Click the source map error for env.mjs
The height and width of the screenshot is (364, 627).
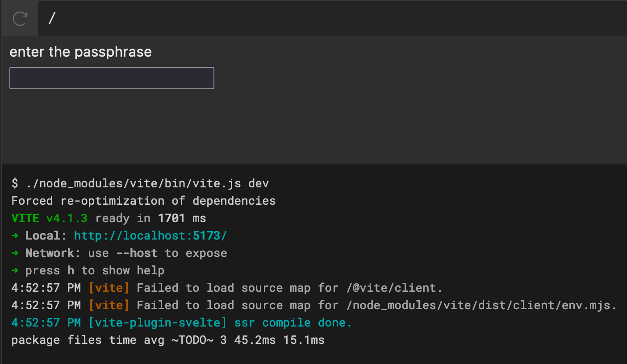tap(314, 305)
